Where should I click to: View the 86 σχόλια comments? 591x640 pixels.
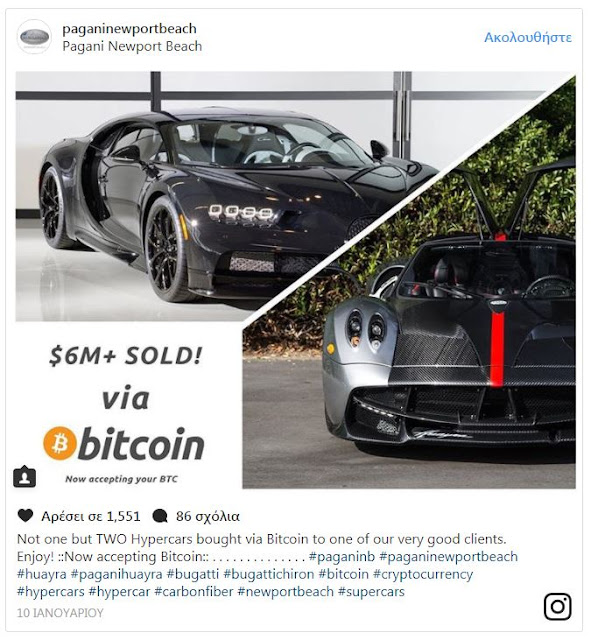coord(208,516)
